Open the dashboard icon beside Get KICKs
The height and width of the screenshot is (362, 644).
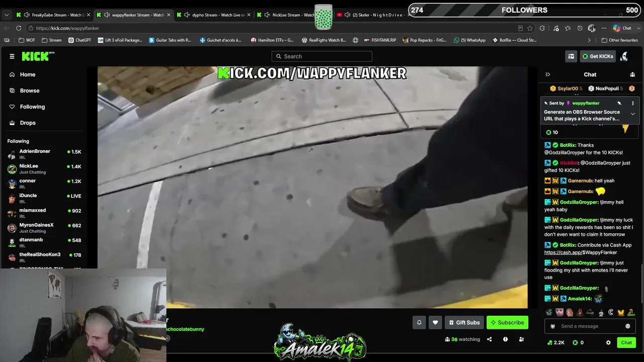(x=571, y=56)
